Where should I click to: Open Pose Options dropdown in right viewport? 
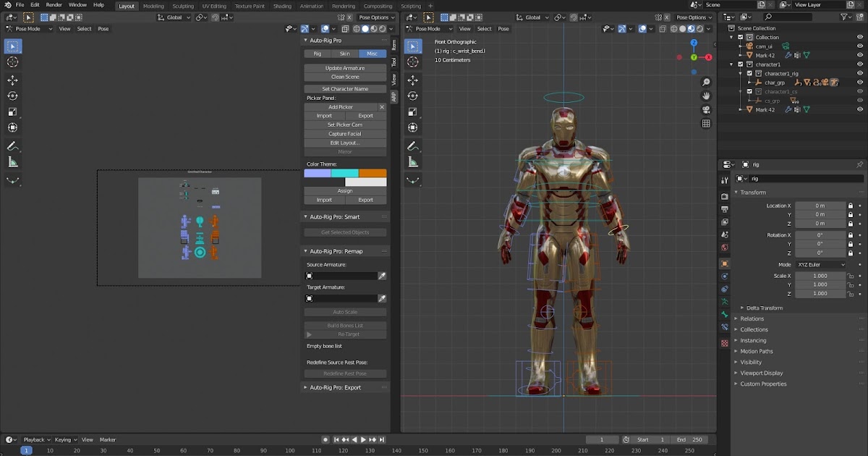tap(693, 17)
